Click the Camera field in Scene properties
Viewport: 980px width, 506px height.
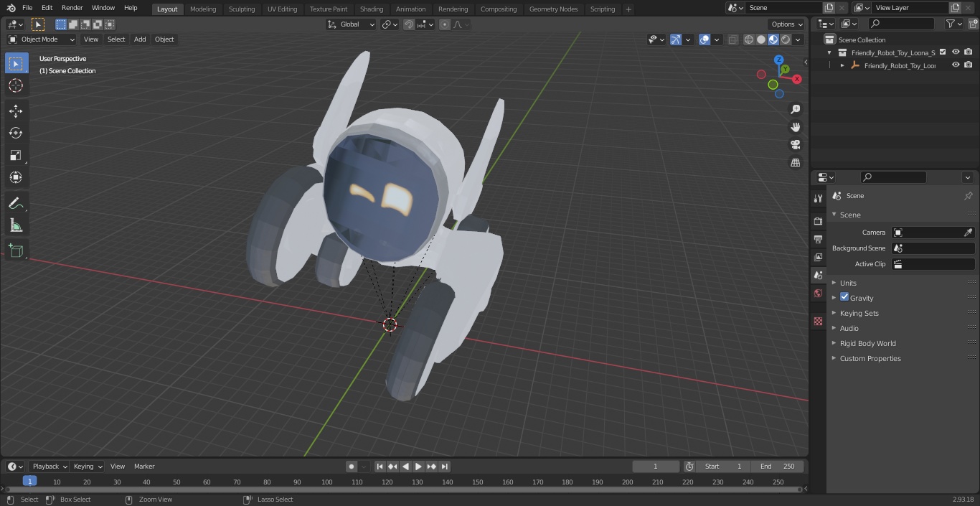(933, 233)
